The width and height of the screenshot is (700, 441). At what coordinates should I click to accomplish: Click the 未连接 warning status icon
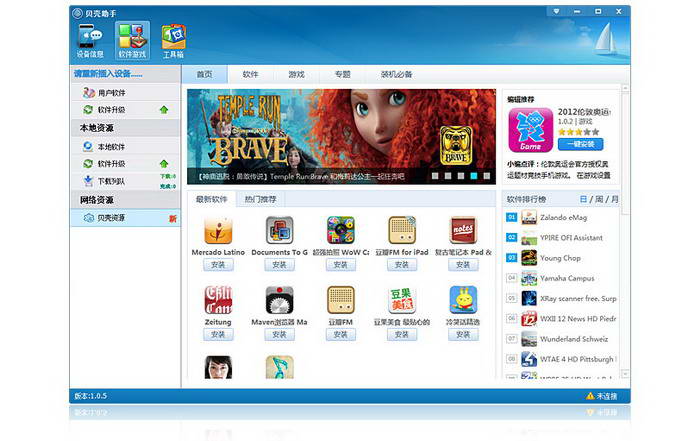[590, 396]
